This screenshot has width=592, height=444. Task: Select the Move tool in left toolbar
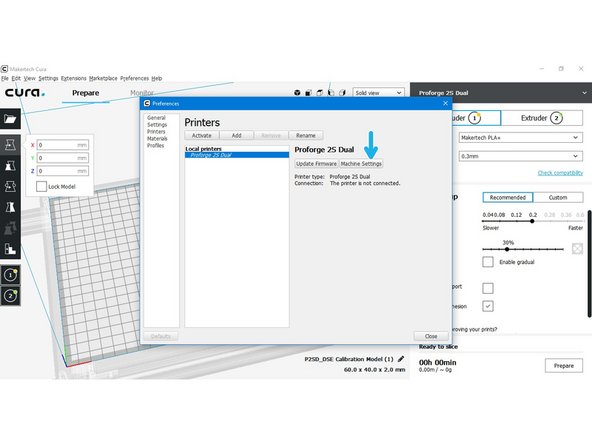10,145
